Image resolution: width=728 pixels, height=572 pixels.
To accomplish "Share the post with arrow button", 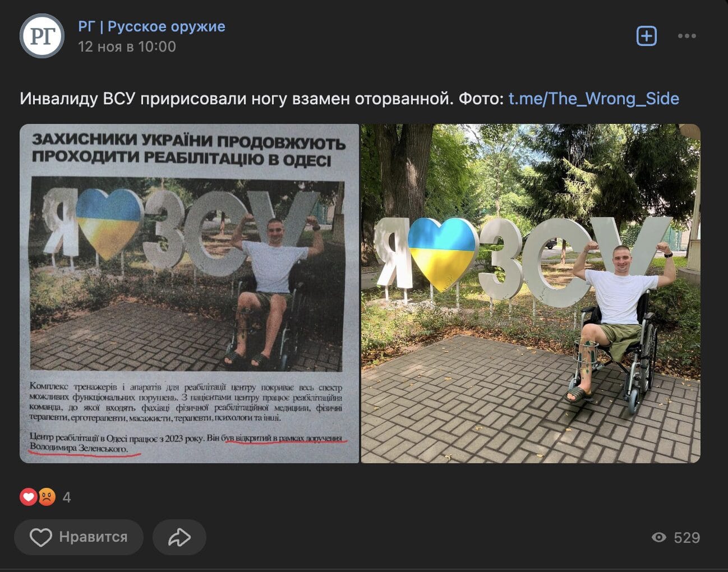I will pyautogui.click(x=179, y=537).
